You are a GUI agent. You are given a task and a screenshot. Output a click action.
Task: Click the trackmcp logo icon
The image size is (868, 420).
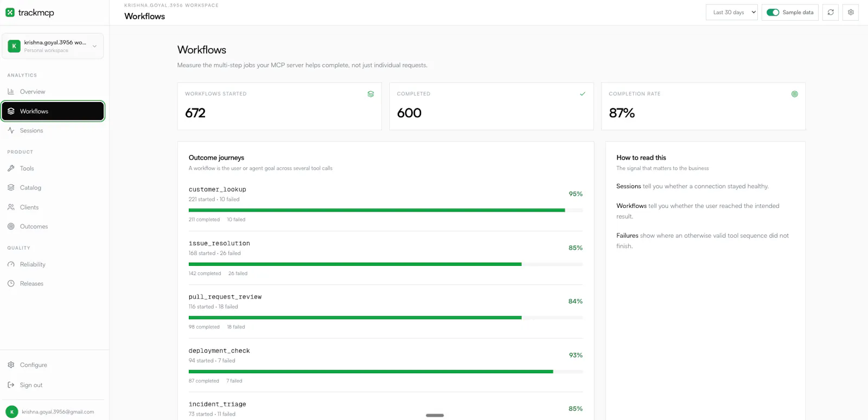[x=10, y=12]
